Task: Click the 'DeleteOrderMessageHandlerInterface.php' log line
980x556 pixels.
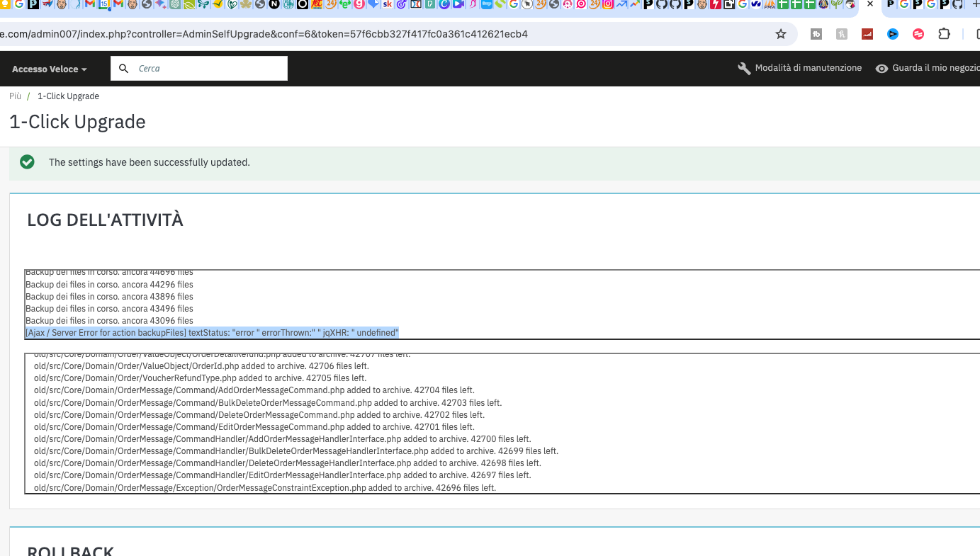Action: point(288,463)
